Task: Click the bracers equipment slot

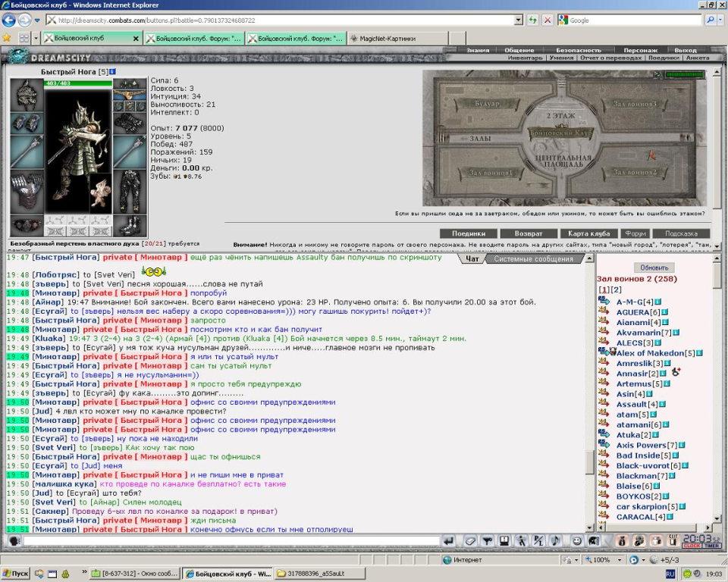Action: [x=27, y=123]
